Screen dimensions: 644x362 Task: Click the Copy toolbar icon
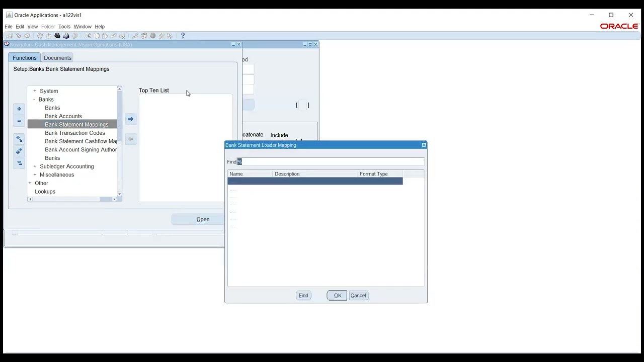tap(97, 36)
